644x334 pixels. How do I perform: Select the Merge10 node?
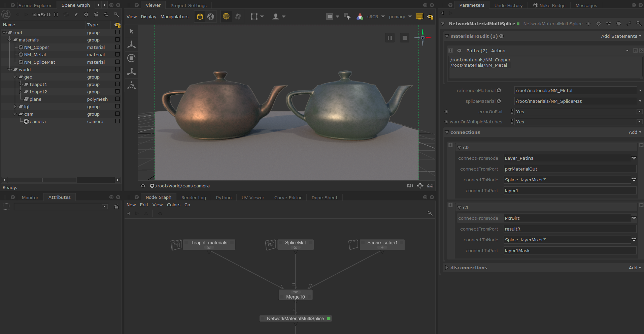[296, 297]
